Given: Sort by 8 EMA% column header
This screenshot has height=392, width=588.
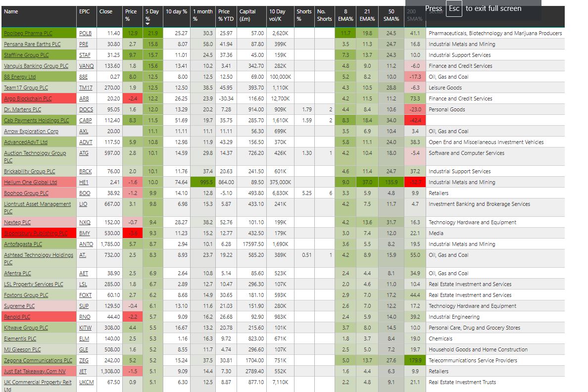Looking at the screenshot, I should click(345, 15).
